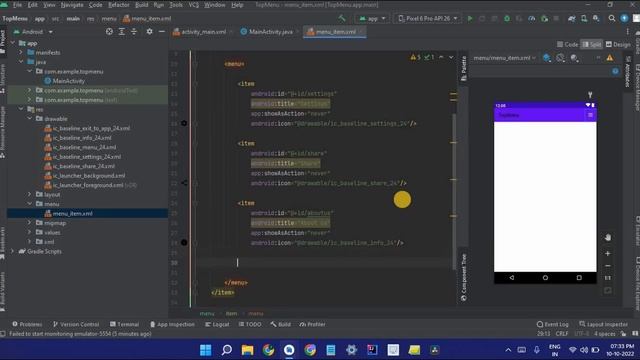The width and height of the screenshot is (640, 360).
Task: Open the design surface layers icon
Action: point(547,58)
